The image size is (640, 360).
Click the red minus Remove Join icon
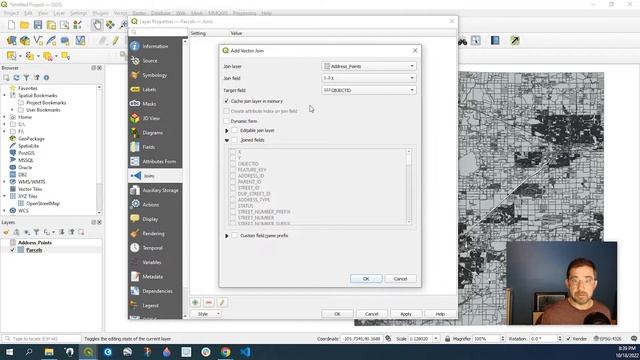click(x=209, y=302)
